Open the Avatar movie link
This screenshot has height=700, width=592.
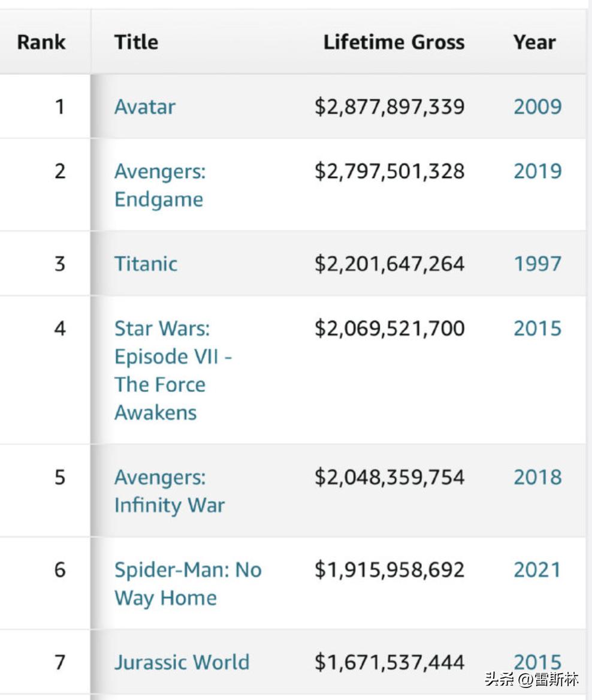coord(145,107)
